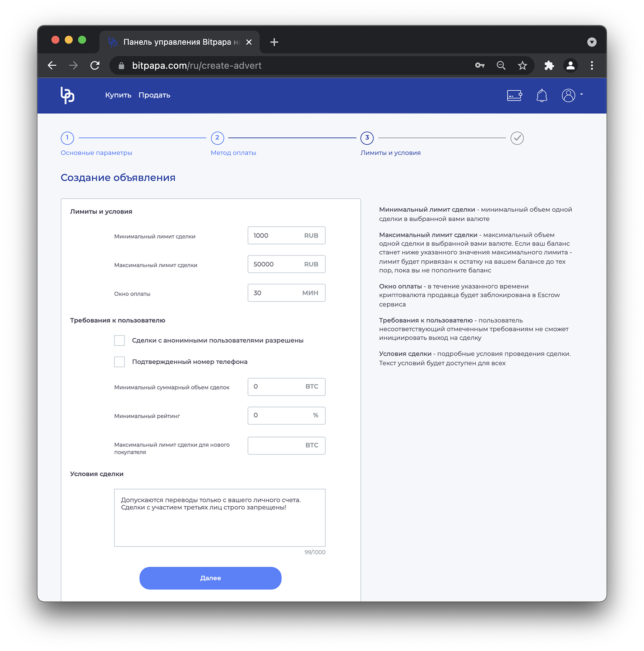
Task: Click step 3 circle
Action: 367,138
